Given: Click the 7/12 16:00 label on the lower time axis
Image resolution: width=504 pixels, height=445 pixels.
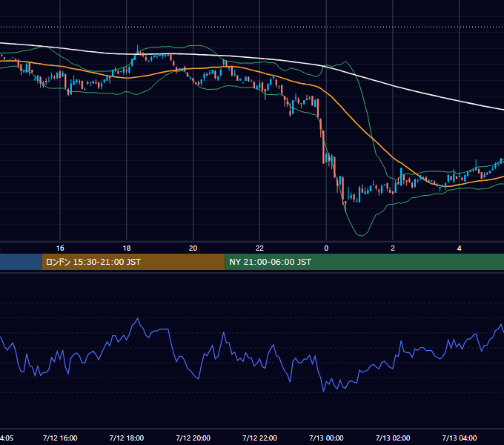Looking at the screenshot, I should click(x=60, y=438).
